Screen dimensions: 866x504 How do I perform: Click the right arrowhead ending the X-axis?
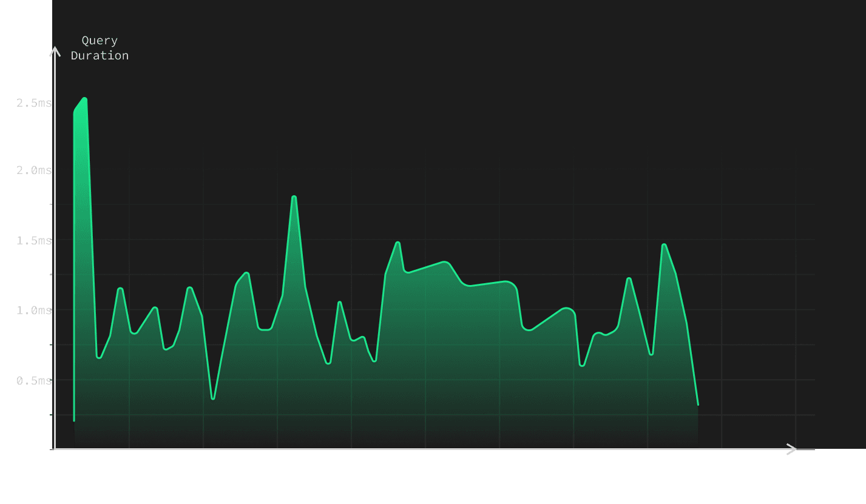[x=791, y=449]
